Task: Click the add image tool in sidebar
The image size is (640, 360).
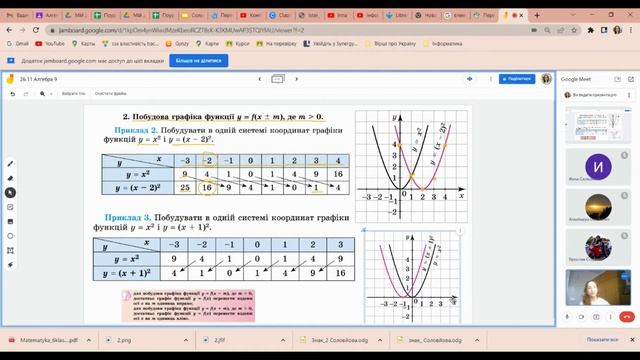Action: coord(11,222)
